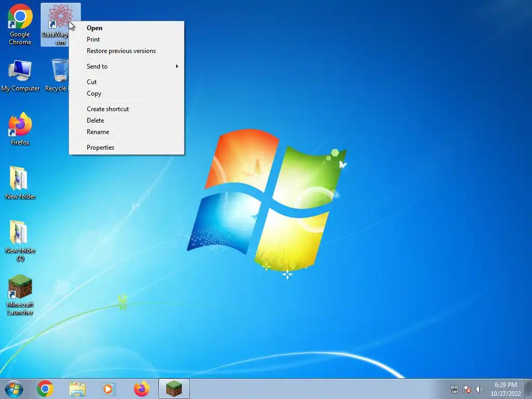Image resolution: width=532 pixels, height=399 pixels.
Task: Select Restore previous versions
Action: [127, 51]
